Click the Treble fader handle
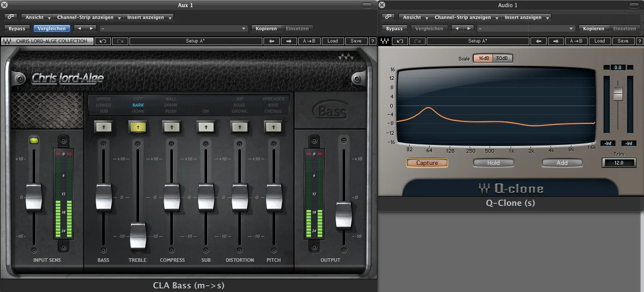 [x=138, y=236]
